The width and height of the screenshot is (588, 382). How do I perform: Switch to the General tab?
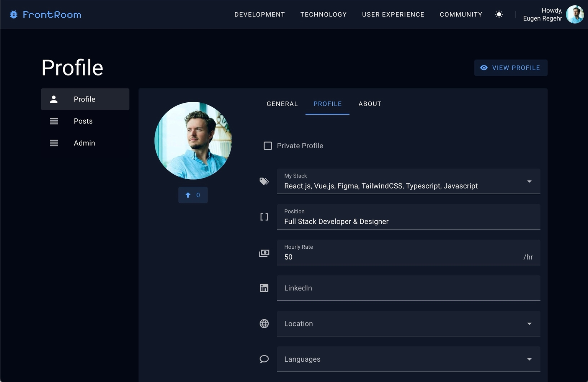pyautogui.click(x=282, y=104)
